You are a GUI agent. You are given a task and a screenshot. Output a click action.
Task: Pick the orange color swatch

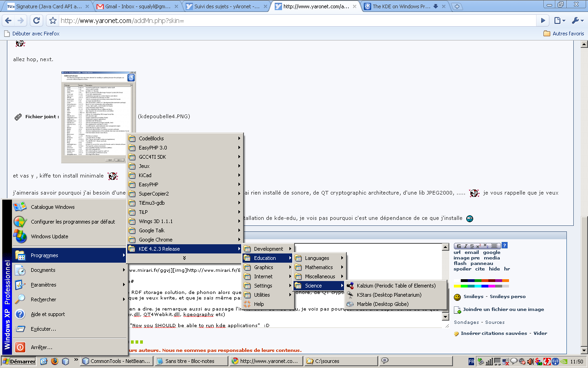(505, 280)
